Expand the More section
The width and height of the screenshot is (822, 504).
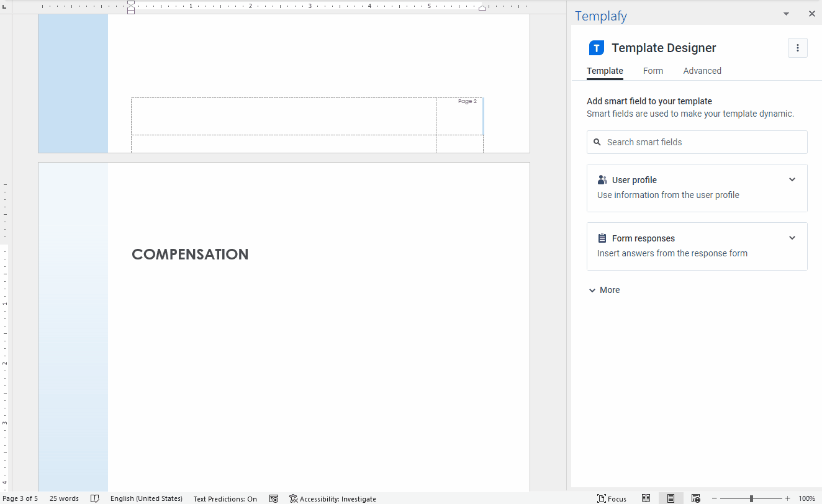604,290
